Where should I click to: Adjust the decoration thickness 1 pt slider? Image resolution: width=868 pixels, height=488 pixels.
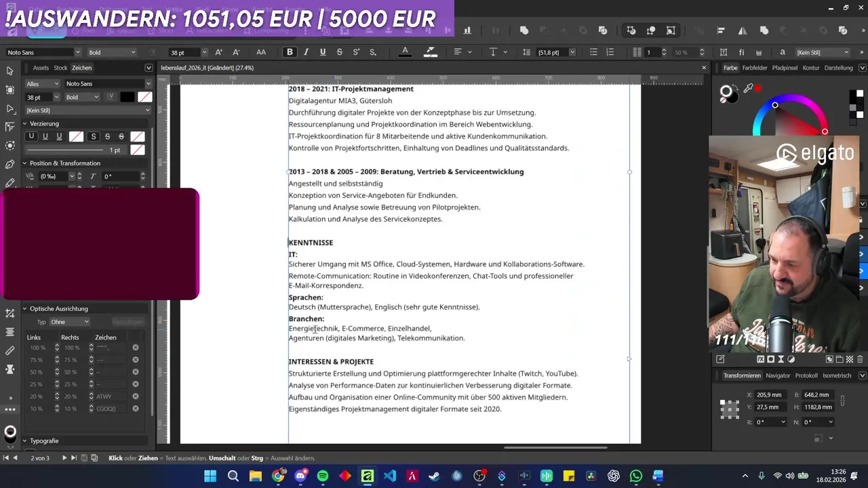pyautogui.click(x=64, y=150)
